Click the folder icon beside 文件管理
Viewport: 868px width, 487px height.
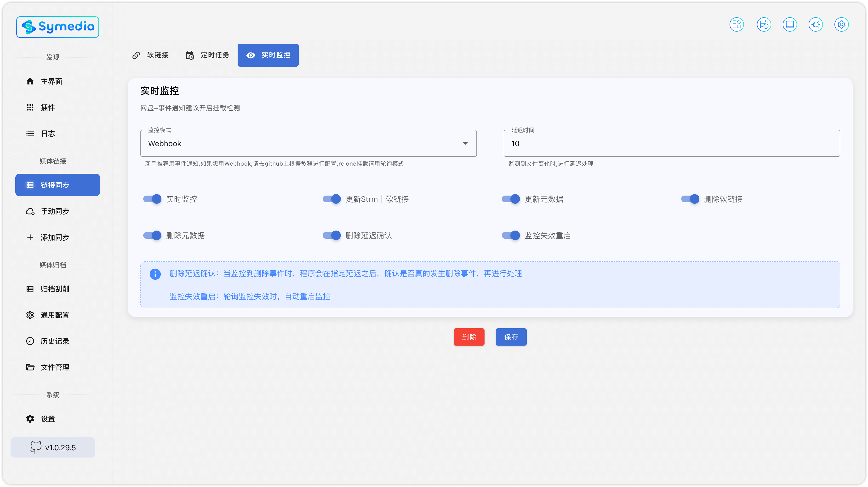click(30, 367)
